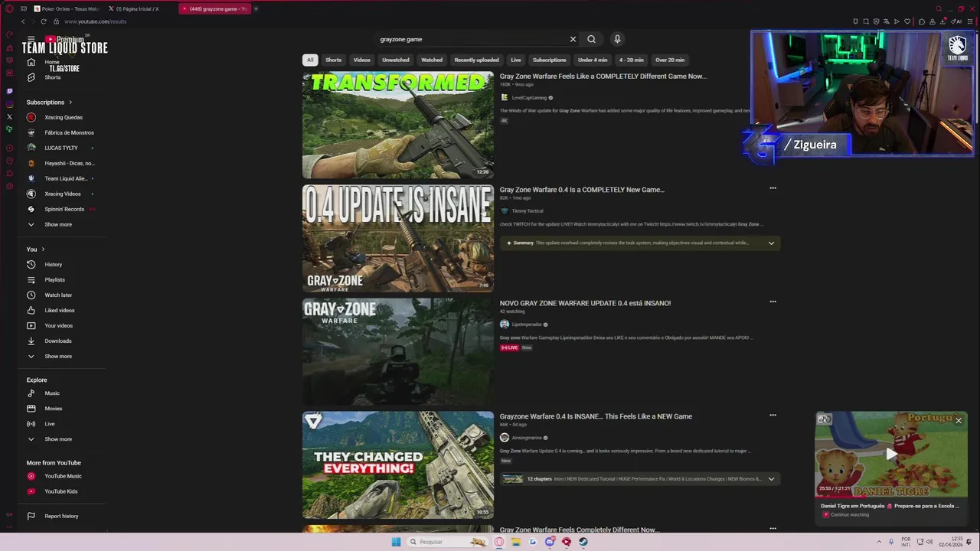Click the YouTube search input field
980x551 pixels.
471,39
